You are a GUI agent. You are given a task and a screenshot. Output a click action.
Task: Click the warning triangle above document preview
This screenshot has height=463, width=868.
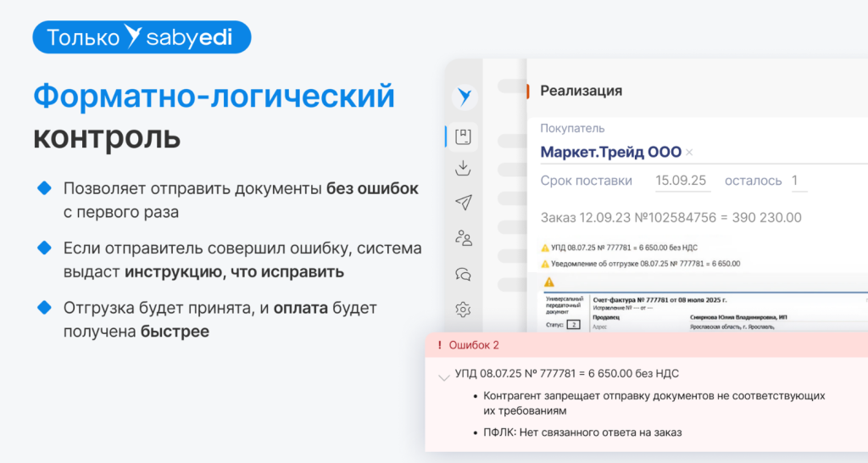tap(548, 282)
